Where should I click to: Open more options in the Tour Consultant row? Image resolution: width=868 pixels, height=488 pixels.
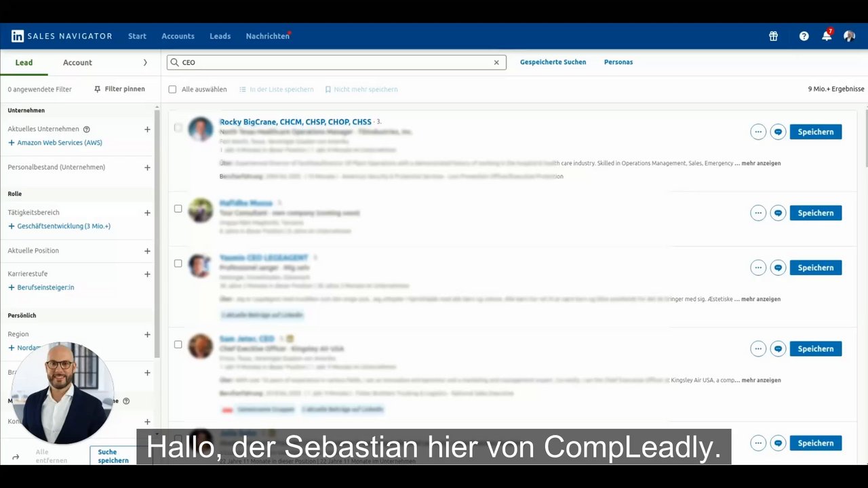[758, 213]
